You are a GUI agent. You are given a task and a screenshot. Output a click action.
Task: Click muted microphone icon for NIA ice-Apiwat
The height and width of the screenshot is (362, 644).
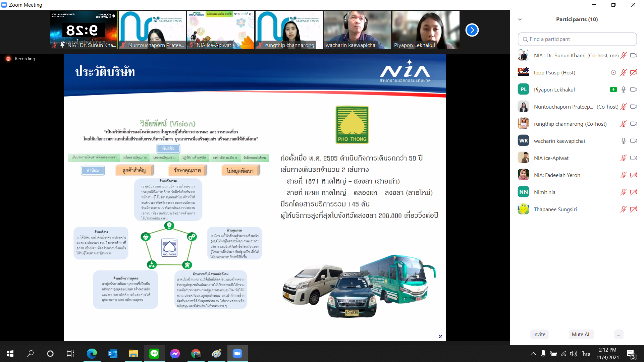(623, 158)
